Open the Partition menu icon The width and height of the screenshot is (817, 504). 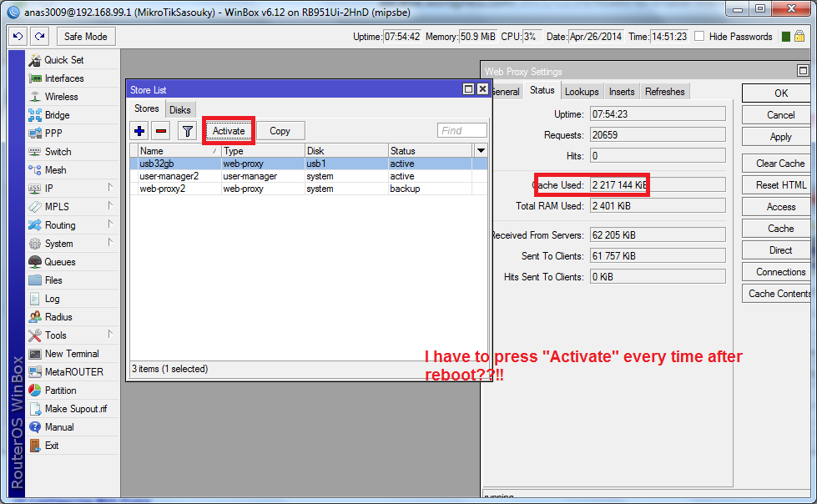(35, 391)
